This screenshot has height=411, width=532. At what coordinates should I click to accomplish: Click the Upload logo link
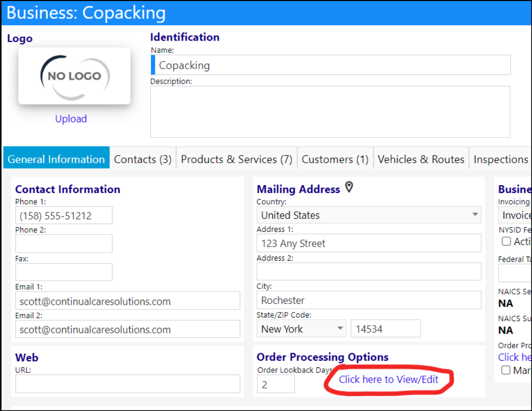point(71,119)
